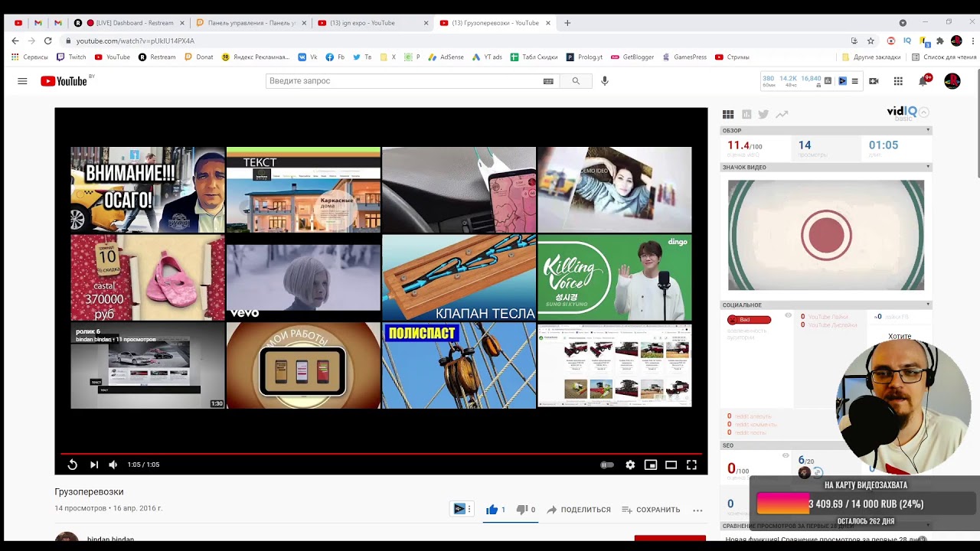Collapse the СОЦИАЛЬНОЕ section
Screen dimensions: 980x551
(928, 305)
